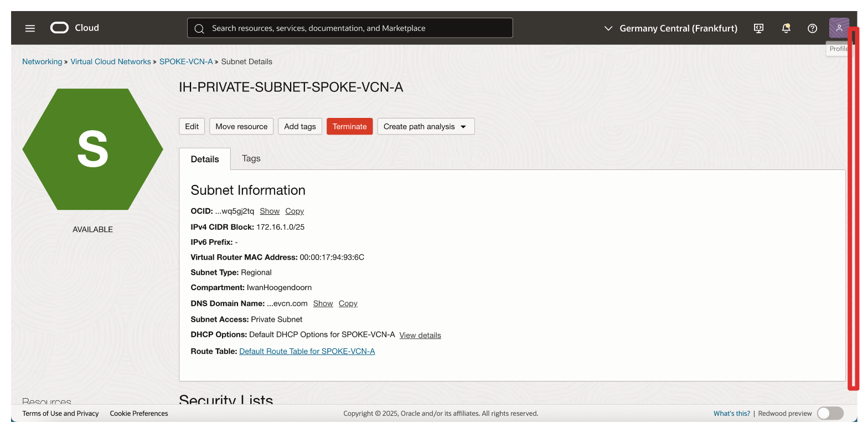Open the user Profile avatar

pyautogui.click(x=839, y=28)
